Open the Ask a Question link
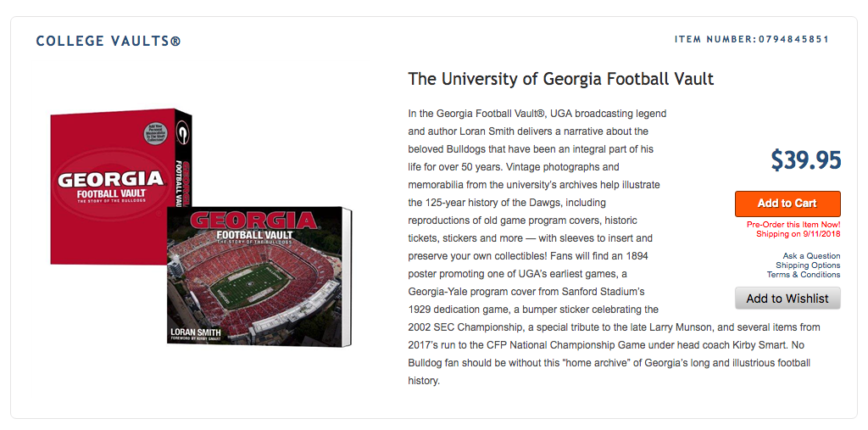 [x=811, y=255]
